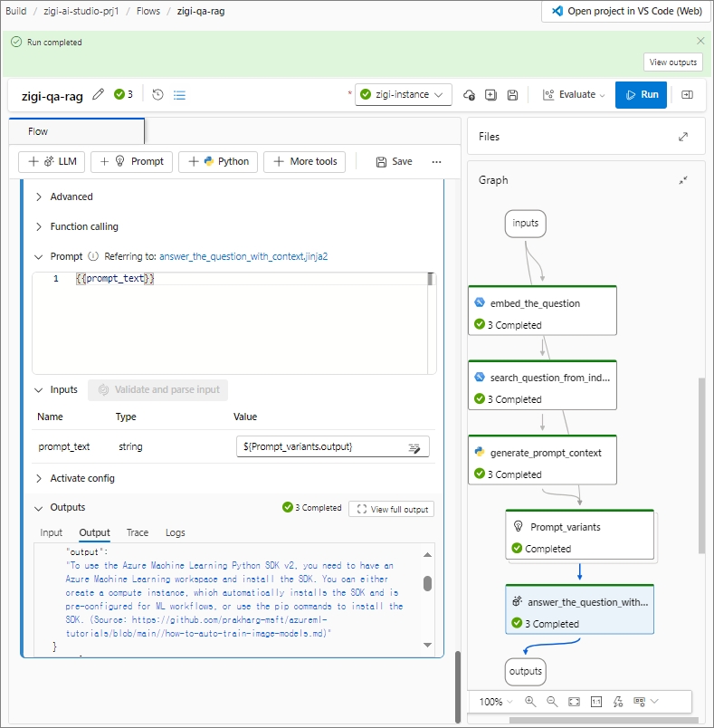Open the graph minimap options icon

tap(639, 702)
